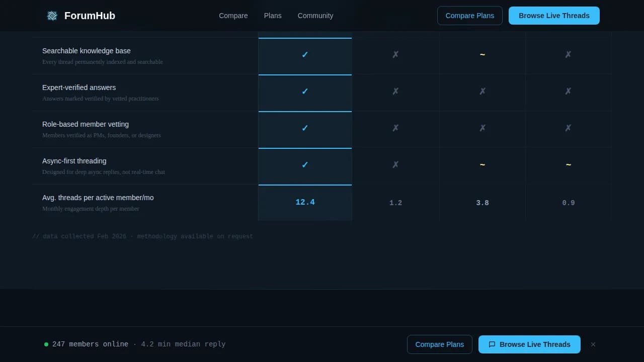Click the checkmark in Async-first threading row
Screen dimensions: 644x362
(x=304, y=165)
